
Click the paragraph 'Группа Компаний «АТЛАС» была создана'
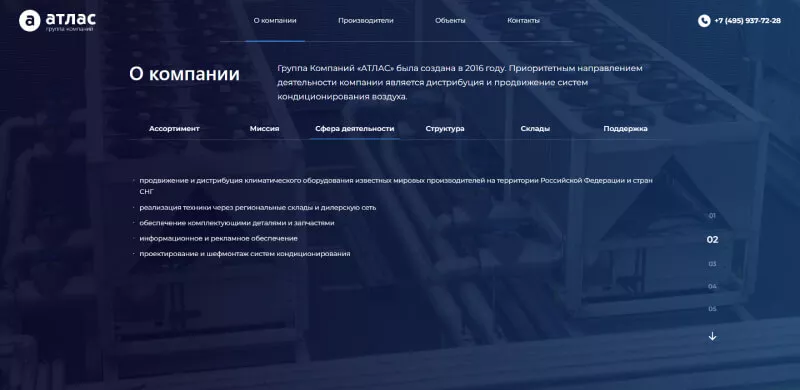tap(460, 82)
